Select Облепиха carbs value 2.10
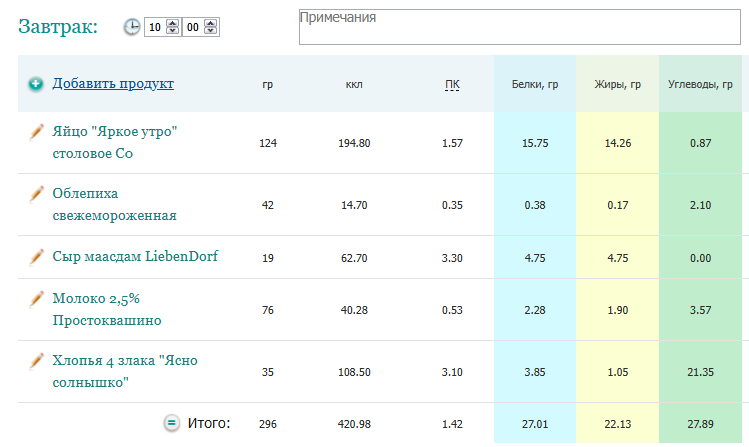 pos(700,205)
